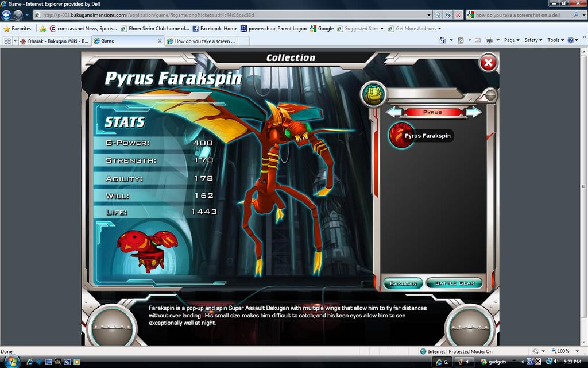Close the Collection window with red X

click(x=488, y=63)
